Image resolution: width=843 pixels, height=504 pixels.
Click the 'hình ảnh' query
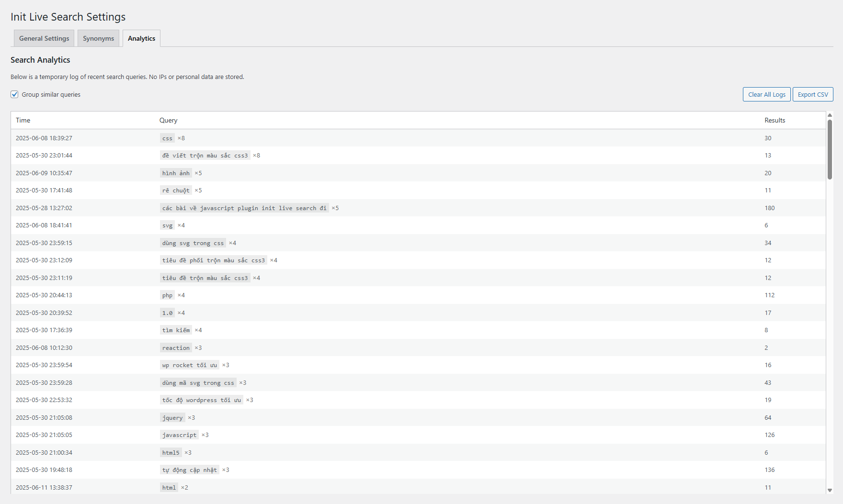tap(176, 173)
